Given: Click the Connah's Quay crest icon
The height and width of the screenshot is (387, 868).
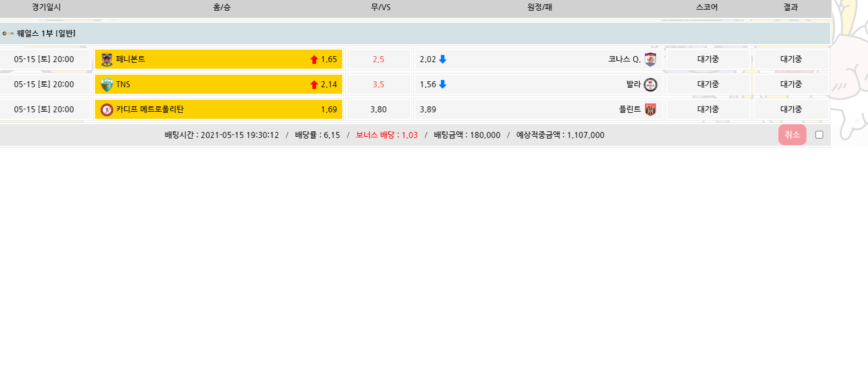Looking at the screenshot, I should pos(651,59).
